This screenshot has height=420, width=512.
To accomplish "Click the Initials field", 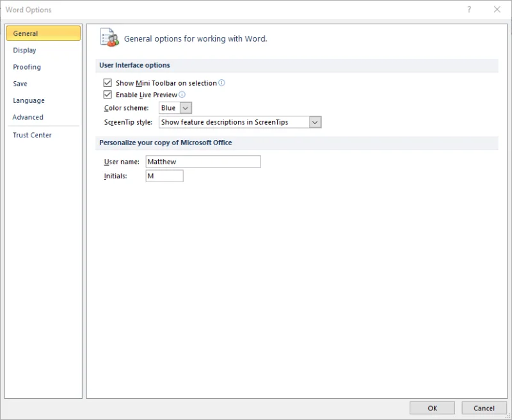I will [164, 176].
